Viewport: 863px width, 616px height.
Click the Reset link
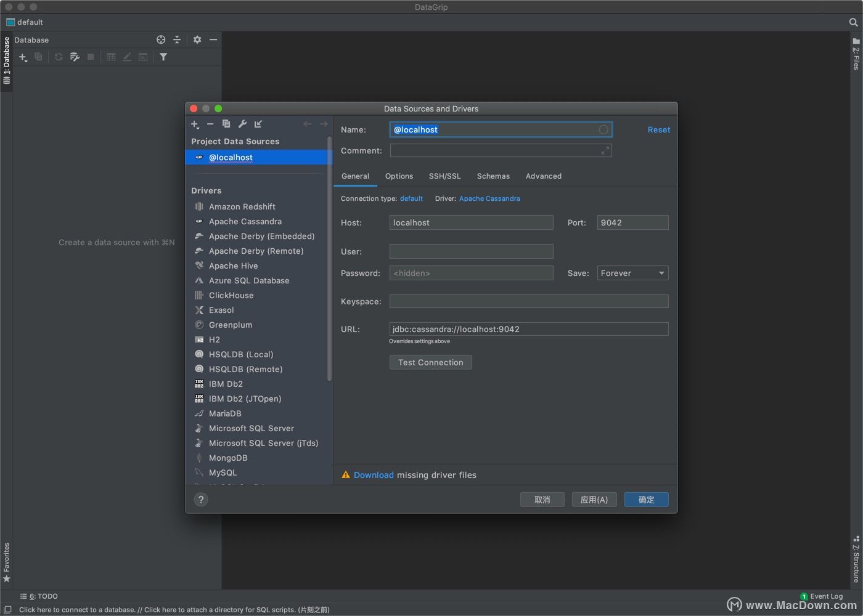pos(658,130)
